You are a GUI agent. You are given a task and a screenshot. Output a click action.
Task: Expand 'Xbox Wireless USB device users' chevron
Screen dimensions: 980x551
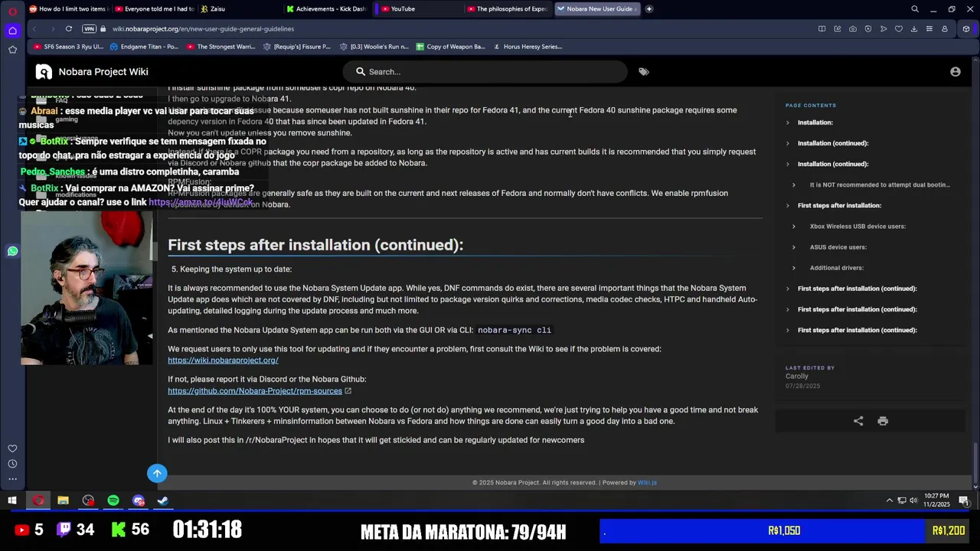[x=793, y=227]
